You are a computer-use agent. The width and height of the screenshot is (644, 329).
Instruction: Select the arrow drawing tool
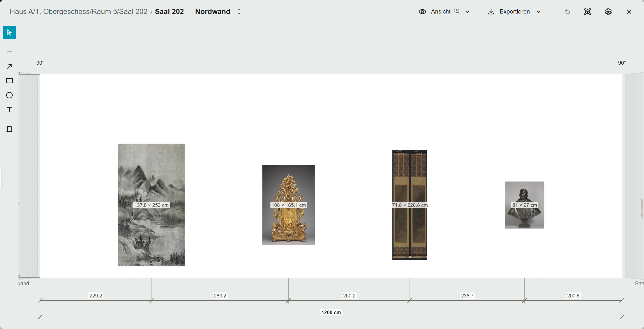point(9,66)
